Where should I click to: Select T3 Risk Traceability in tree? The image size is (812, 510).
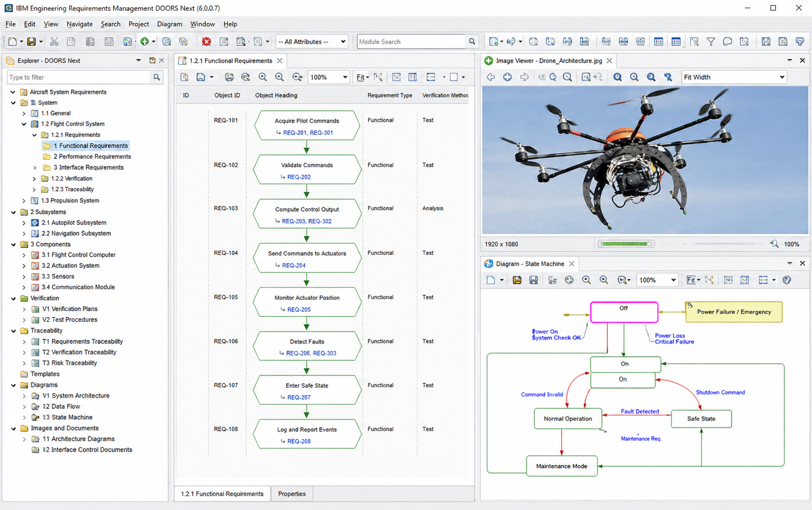coord(69,363)
